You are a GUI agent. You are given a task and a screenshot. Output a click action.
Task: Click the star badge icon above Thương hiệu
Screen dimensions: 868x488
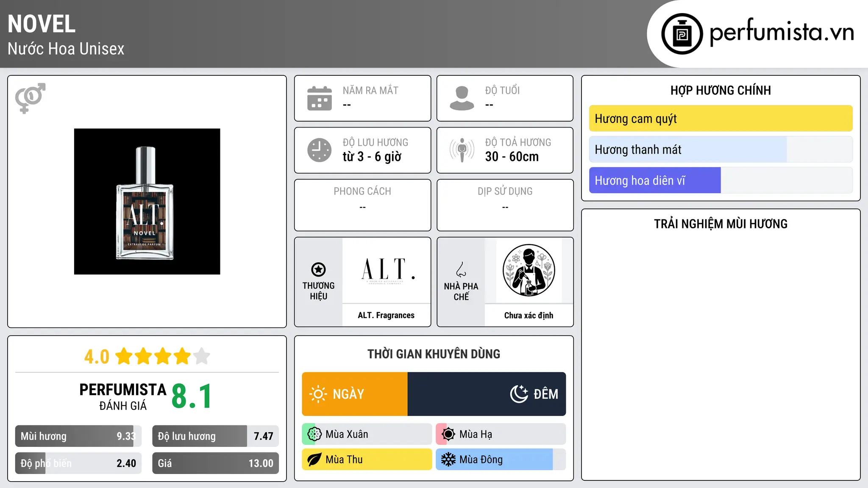coord(318,269)
